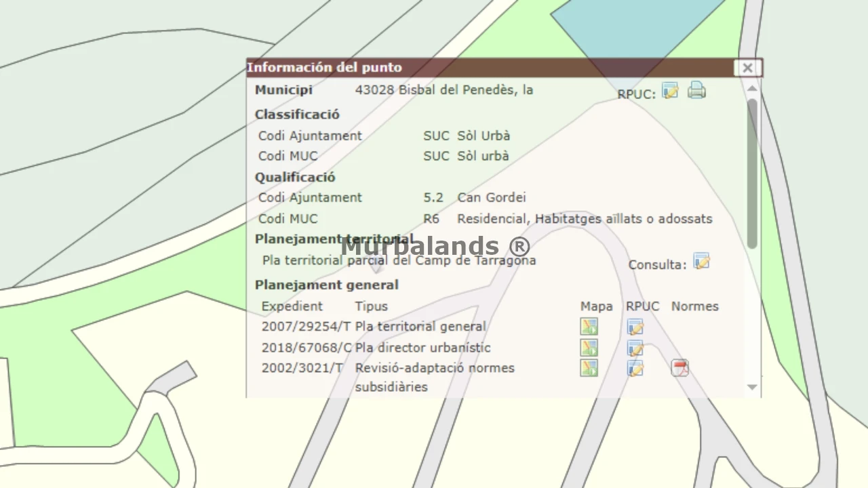868x488 pixels.
Task: Click the expedient 2018/67068/C entry
Action: tap(306, 348)
